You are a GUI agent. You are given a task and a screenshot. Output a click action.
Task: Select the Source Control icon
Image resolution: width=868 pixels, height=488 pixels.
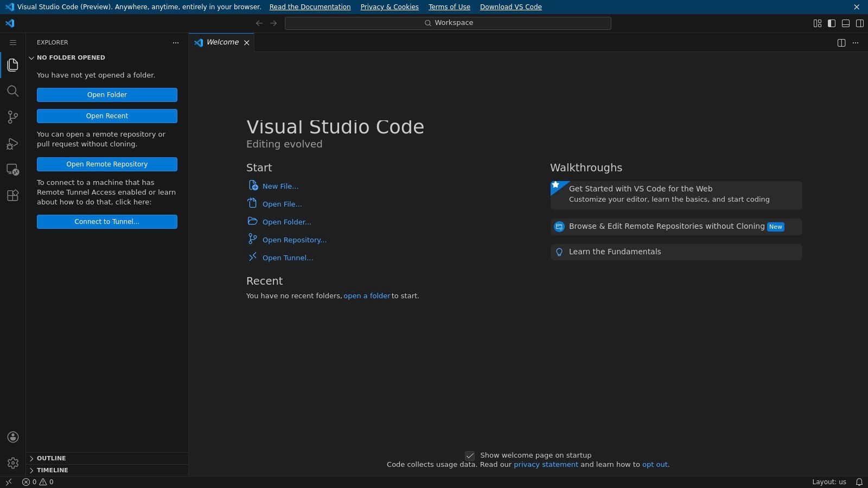pos(13,117)
